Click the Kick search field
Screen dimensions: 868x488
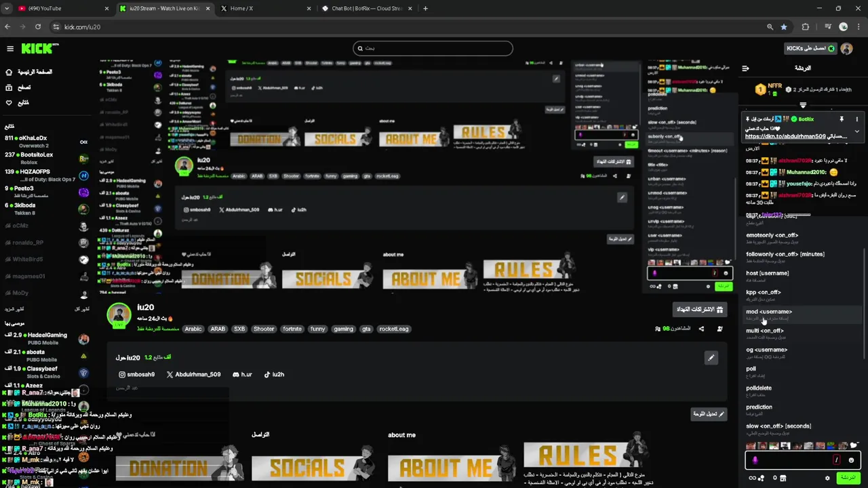[433, 48]
